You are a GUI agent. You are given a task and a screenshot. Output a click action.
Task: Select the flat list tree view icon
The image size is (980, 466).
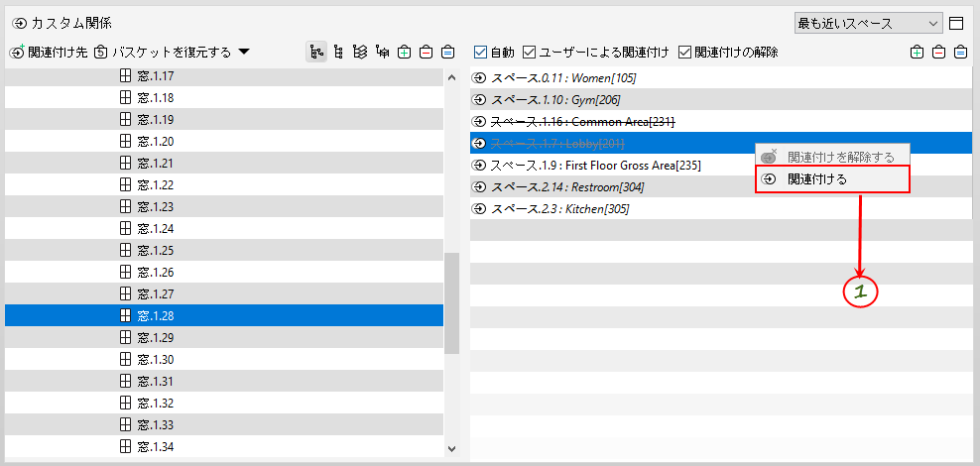[x=338, y=53]
